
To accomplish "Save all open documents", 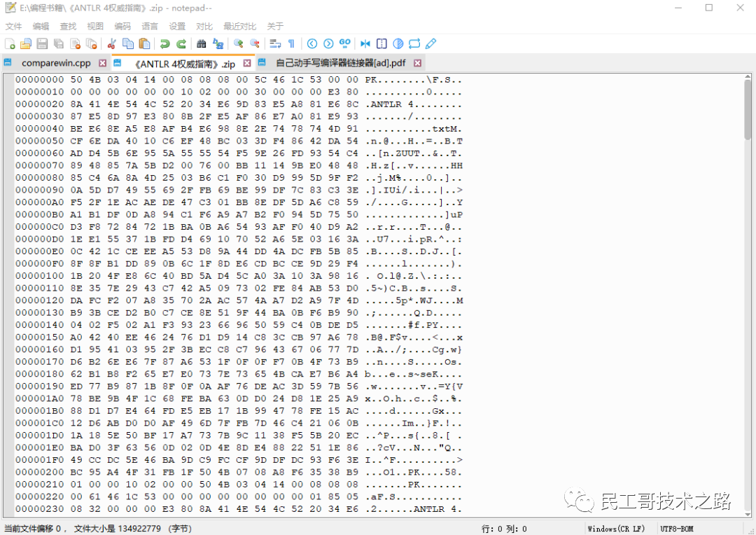I will [59, 43].
